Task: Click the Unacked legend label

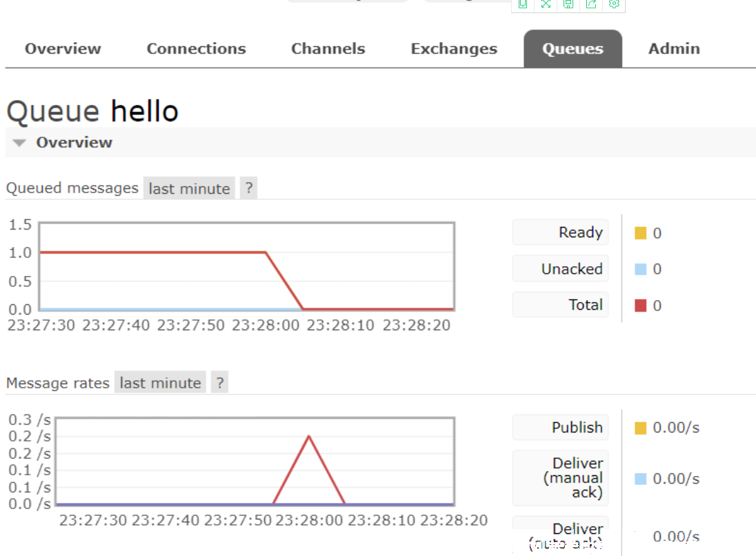Action: click(560, 268)
